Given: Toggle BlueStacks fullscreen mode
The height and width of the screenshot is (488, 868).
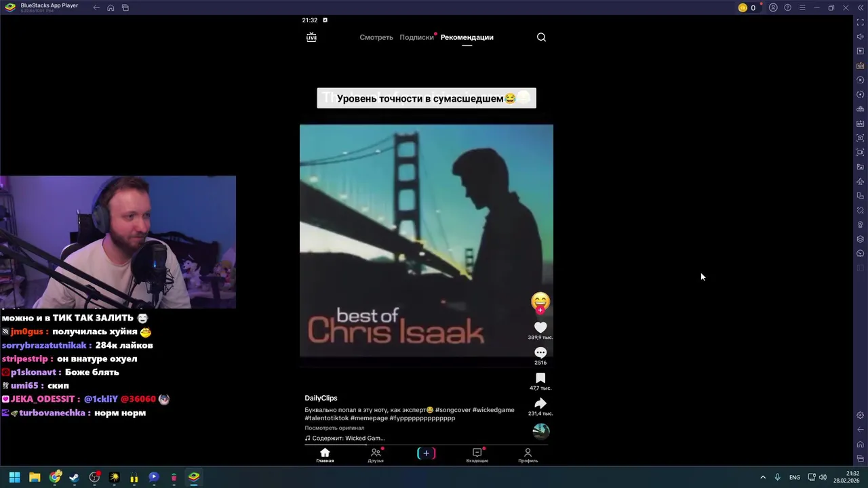Looking at the screenshot, I should pyautogui.click(x=861, y=22).
